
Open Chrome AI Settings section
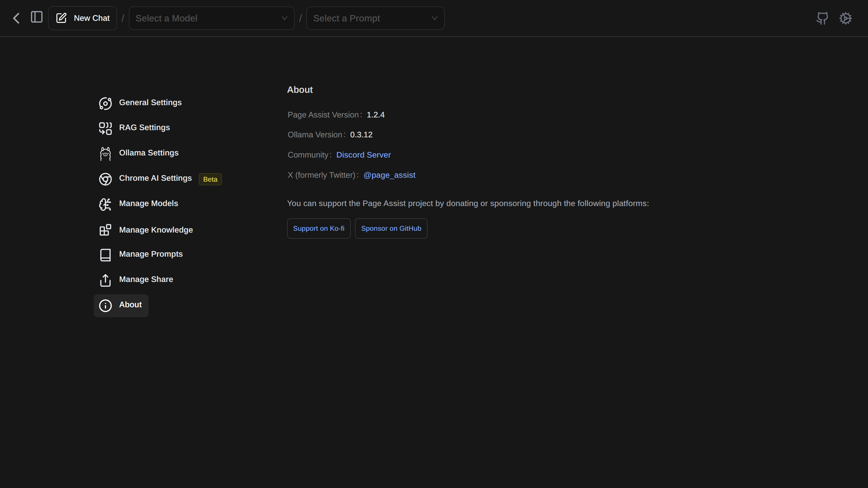[x=155, y=178]
